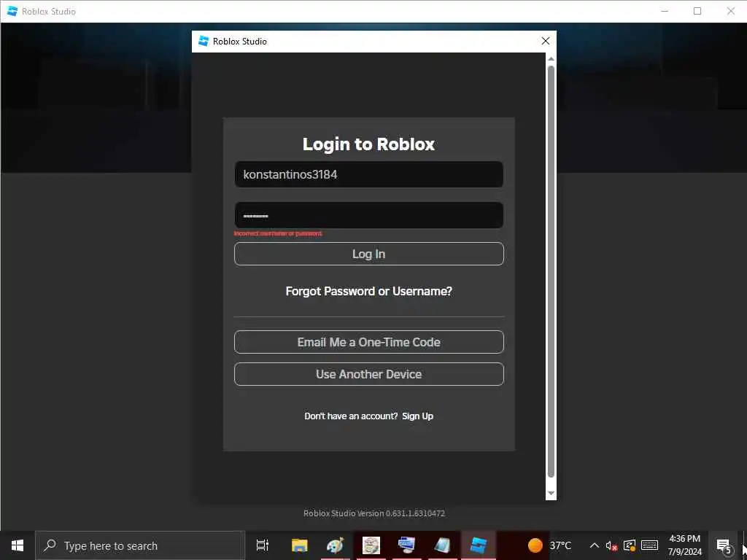Click the dialog scrollbar down arrow
Image resolution: width=747 pixels, height=560 pixels.
[x=551, y=494]
